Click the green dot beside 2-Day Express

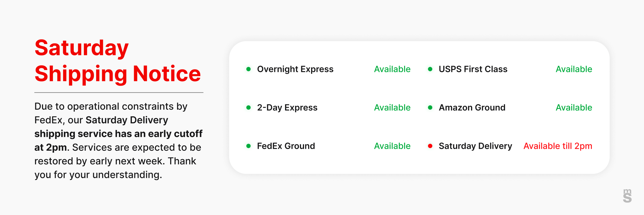pos(249,107)
